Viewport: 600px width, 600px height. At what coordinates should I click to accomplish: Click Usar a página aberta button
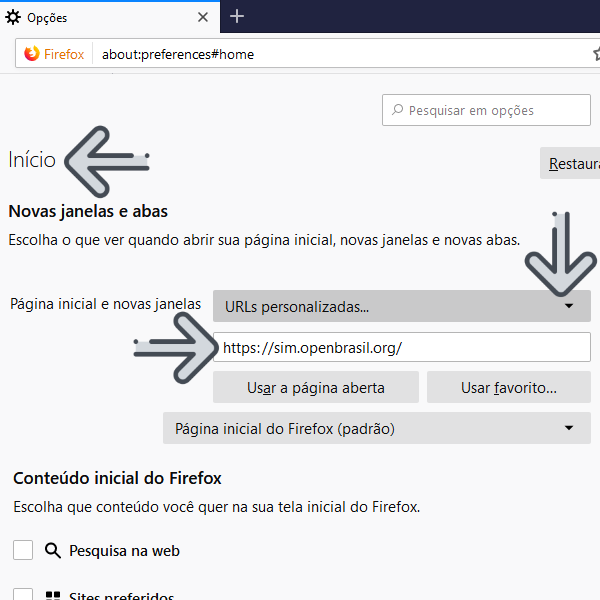click(316, 387)
